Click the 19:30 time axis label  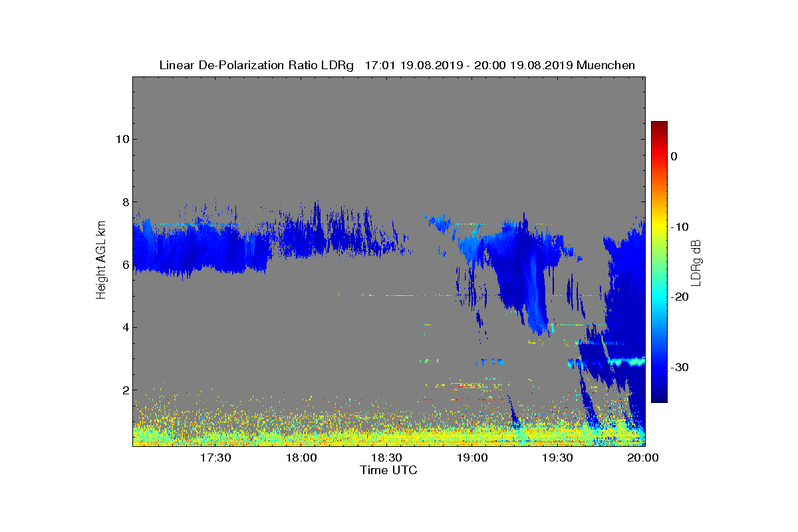coord(557,458)
